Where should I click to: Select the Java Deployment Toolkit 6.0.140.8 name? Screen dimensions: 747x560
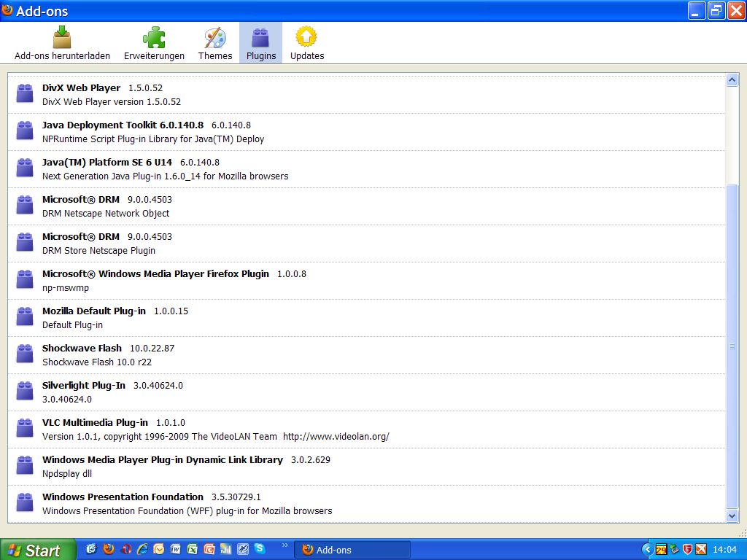coord(123,125)
